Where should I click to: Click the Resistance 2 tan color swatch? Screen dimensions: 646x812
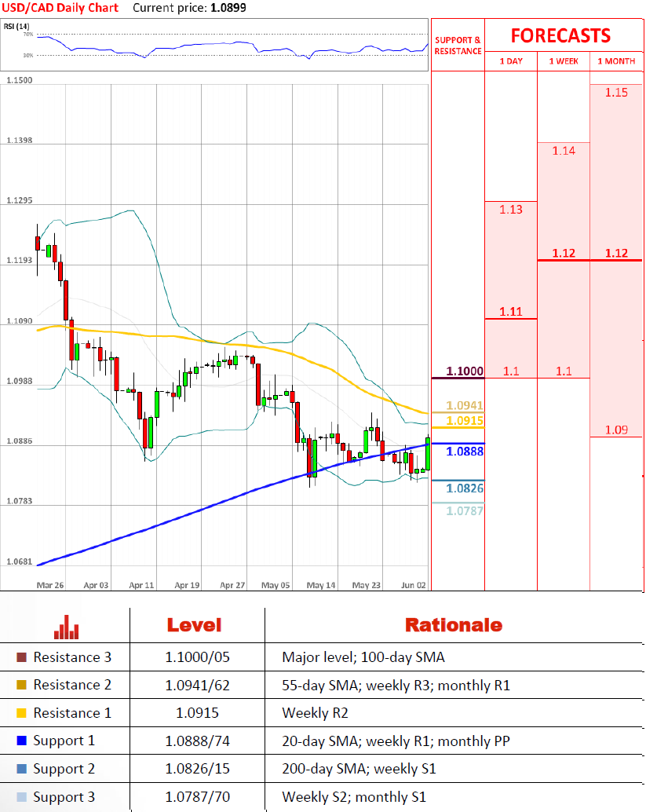(x=21, y=685)
